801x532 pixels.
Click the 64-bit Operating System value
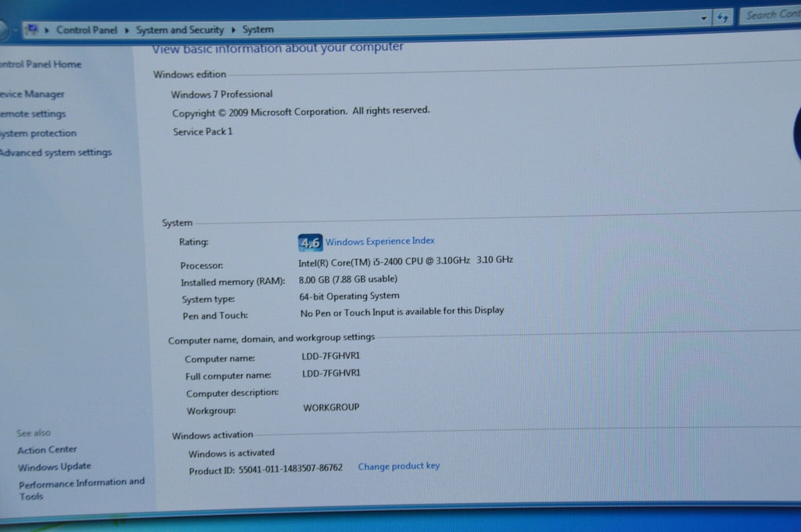(x=350, y=297)
